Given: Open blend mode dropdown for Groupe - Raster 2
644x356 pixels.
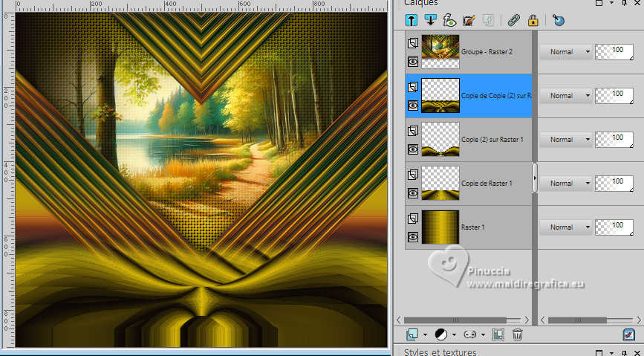Looking at the screenshot, I should tap(565, 52).
